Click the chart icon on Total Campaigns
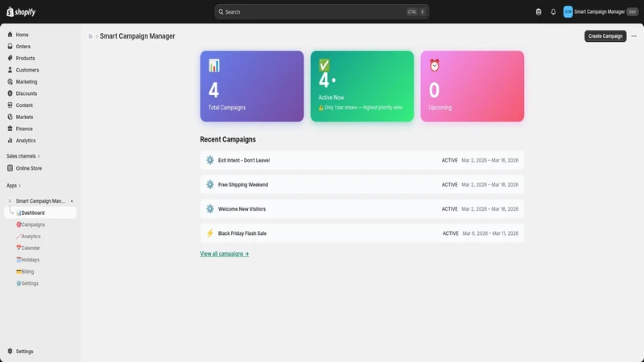Viewport: 644px width, 362px height. [214, 65]
